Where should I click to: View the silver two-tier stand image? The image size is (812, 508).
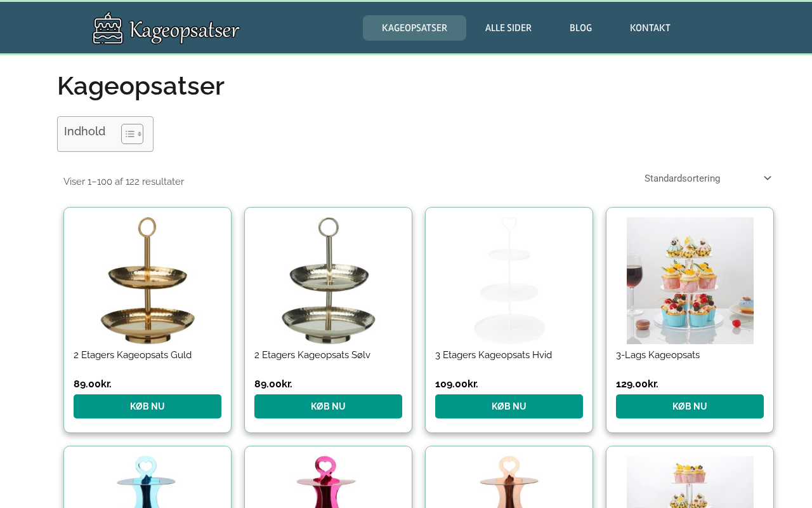[x=328, y=281]
